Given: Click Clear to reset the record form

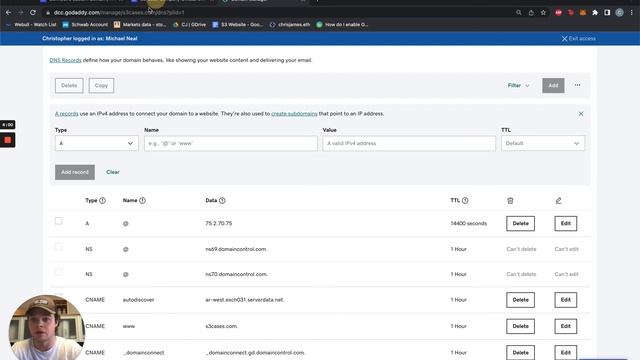Looking at the screenshot, I should tap(113, 172).
